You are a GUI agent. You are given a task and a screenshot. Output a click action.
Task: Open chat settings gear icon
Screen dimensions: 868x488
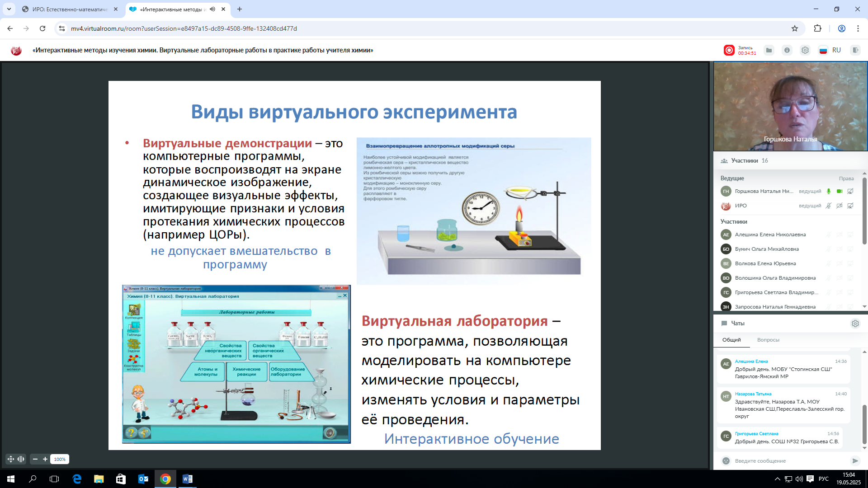tap(855, 324)
